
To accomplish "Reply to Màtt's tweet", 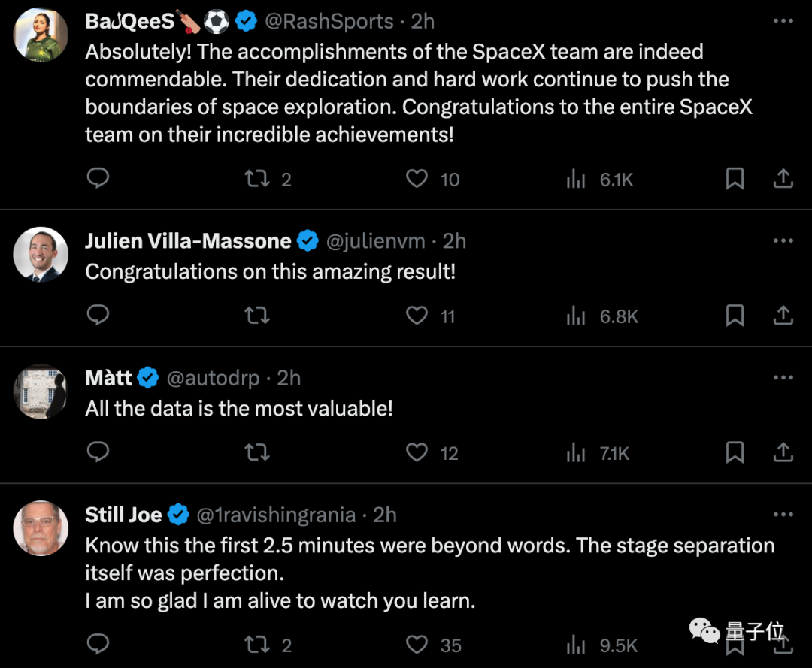I will (x=98, y=452).
